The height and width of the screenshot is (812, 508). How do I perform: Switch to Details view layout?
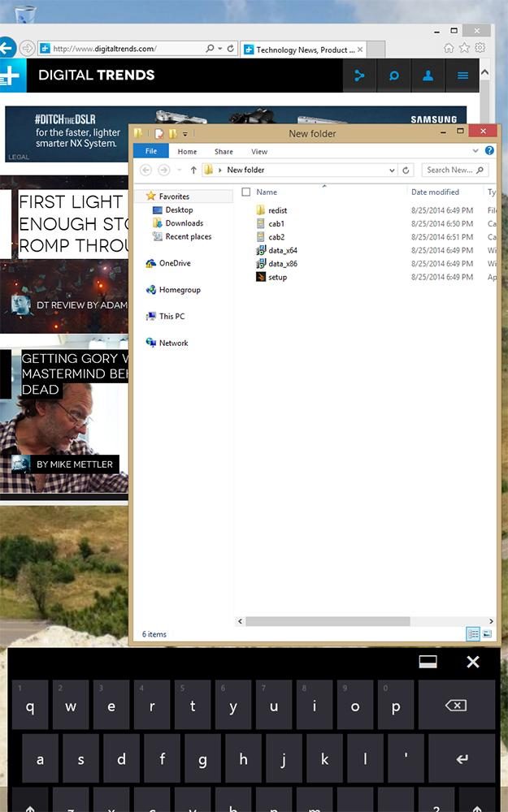click(473, 634)
